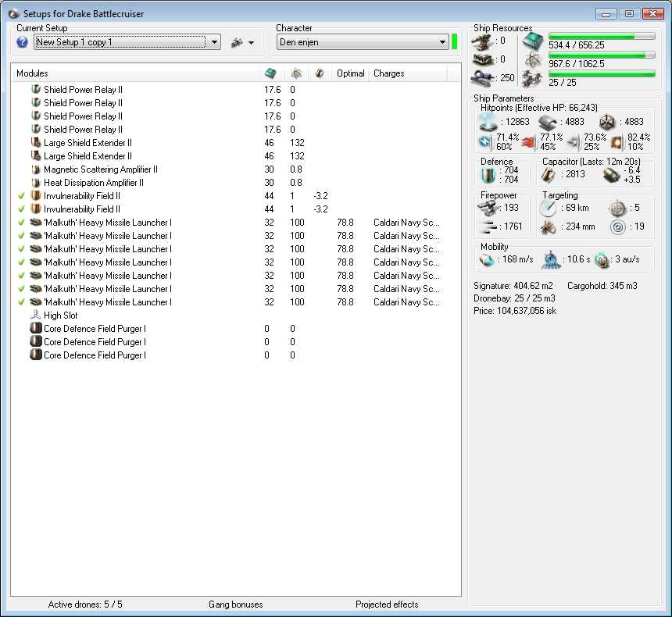Toggle the second 'Malkuth' Heavy Missile Launcher check
Screen dimensions: 672x617
pos(21,236)
